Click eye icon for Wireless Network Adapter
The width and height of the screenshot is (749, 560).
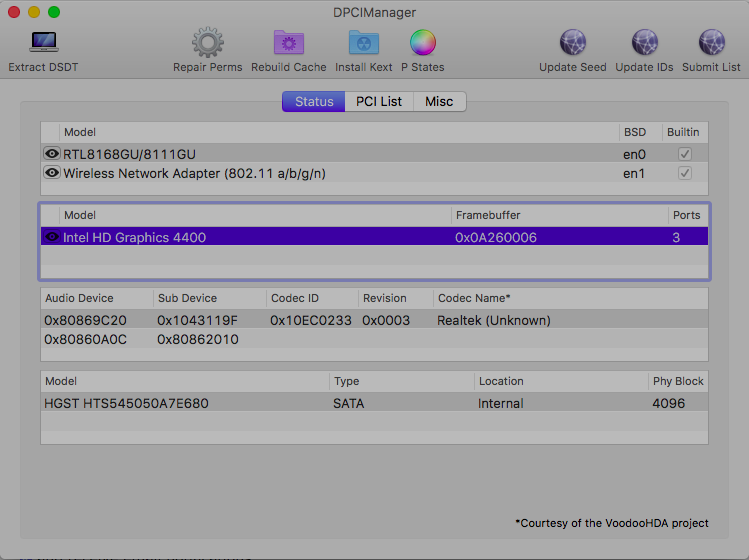tap(52, 173)
